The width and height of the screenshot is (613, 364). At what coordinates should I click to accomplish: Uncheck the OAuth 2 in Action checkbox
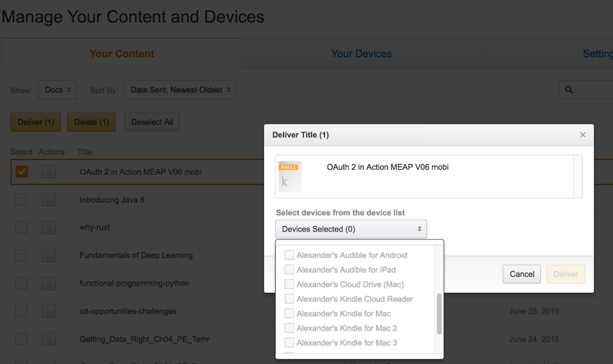pyautogui.click(x=21, y=171)
